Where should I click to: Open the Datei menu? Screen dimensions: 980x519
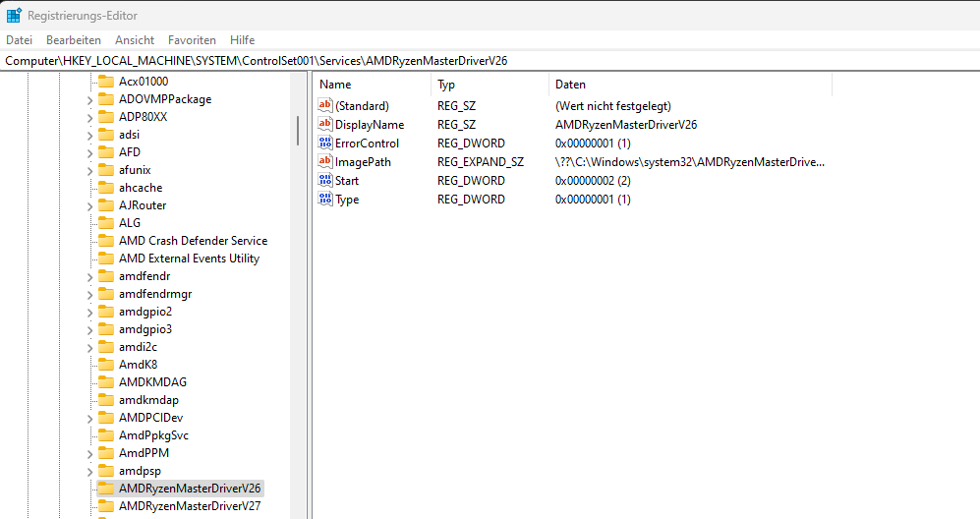pyautogui.click(x=19, y=40)
